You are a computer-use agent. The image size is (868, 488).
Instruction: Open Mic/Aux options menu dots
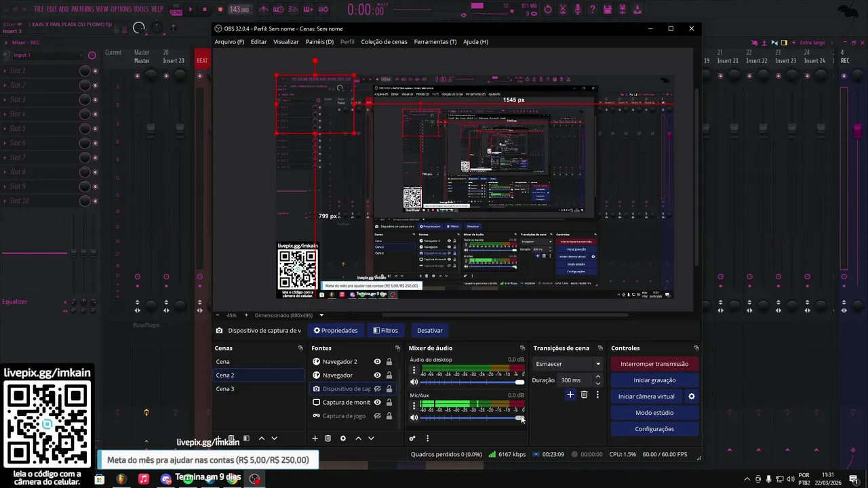tap(414, 406)
